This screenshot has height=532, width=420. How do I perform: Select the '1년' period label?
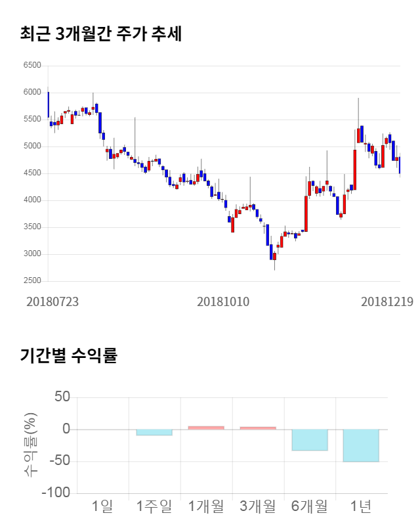point(361,506)
